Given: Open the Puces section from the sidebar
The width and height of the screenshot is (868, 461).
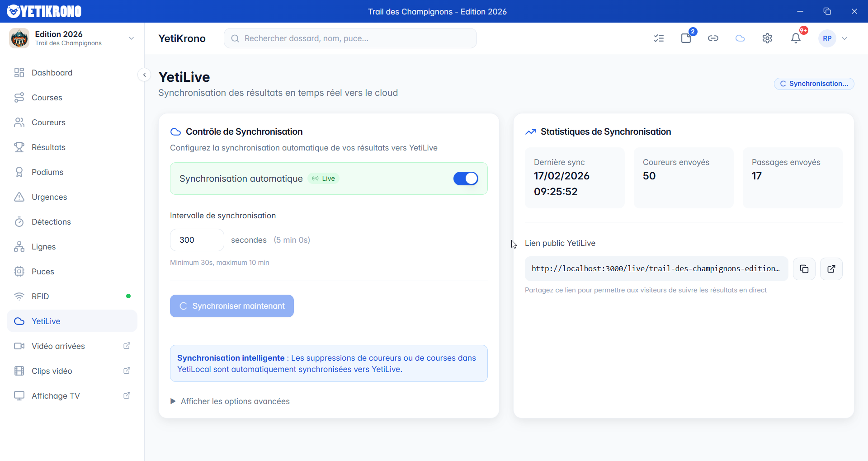Looking at the screenshot, I should pos(42,271).
